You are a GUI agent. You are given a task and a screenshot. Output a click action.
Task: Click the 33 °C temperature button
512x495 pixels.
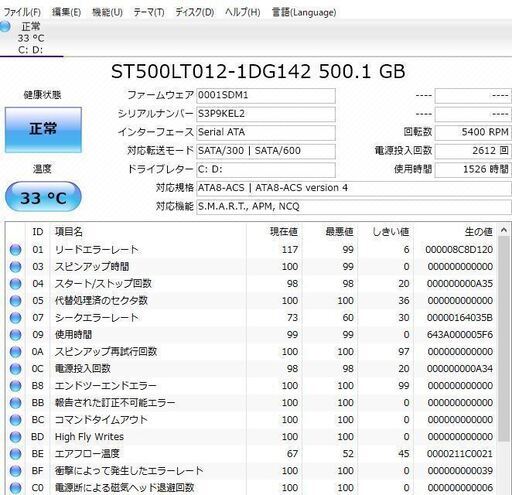click(x=43, y=197)
